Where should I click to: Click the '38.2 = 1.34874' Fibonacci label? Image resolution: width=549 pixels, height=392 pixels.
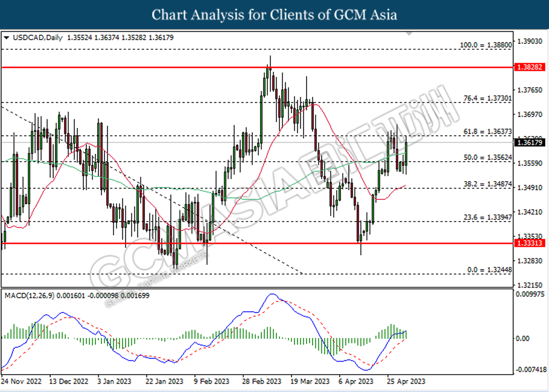tap(488, 184)
